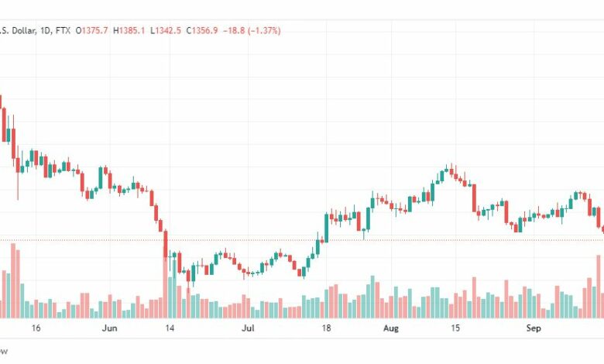
Task: Click the low value L1342.5
Action: pyautogui.click(x=166, y=30)
